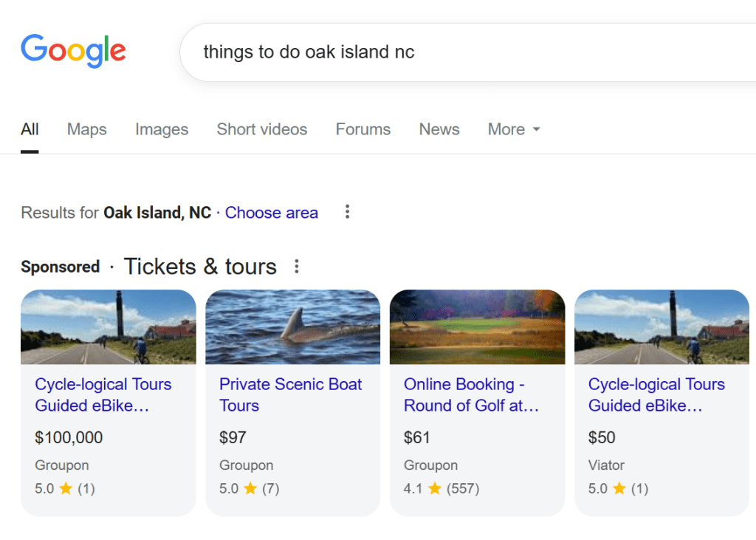Go to the News tab
The height and width of the screenshot is (540, 756).
pyautogui.click(x=439, y=129)
